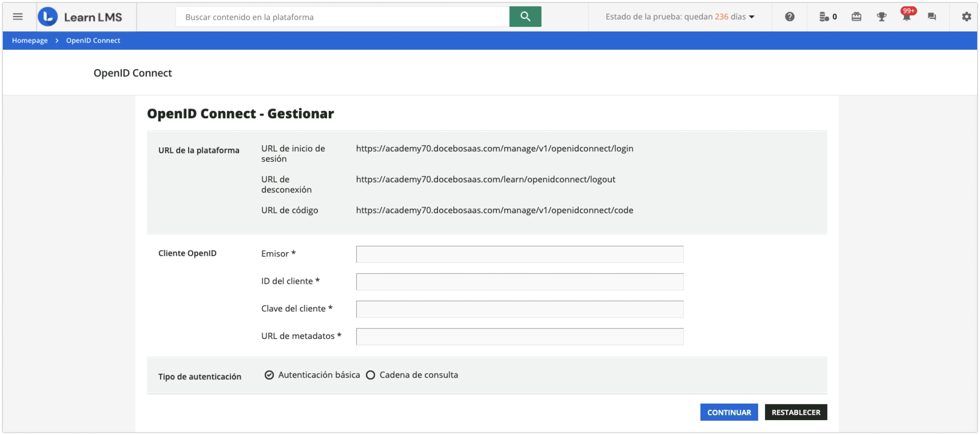Open the hamburger main menu
Image resolution: width=980 pixels, height=435 pixels.
click(x=17, y=17)
